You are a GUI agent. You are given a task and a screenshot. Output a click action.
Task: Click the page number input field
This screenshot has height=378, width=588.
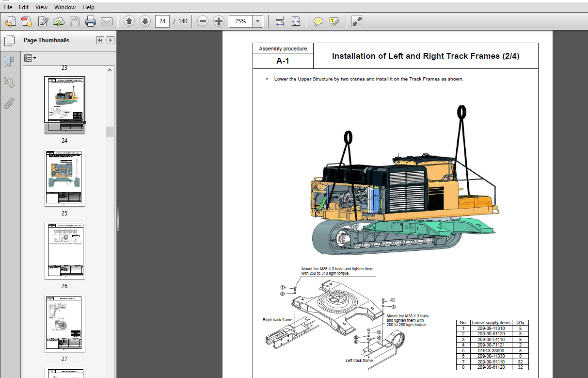[162, 21]
